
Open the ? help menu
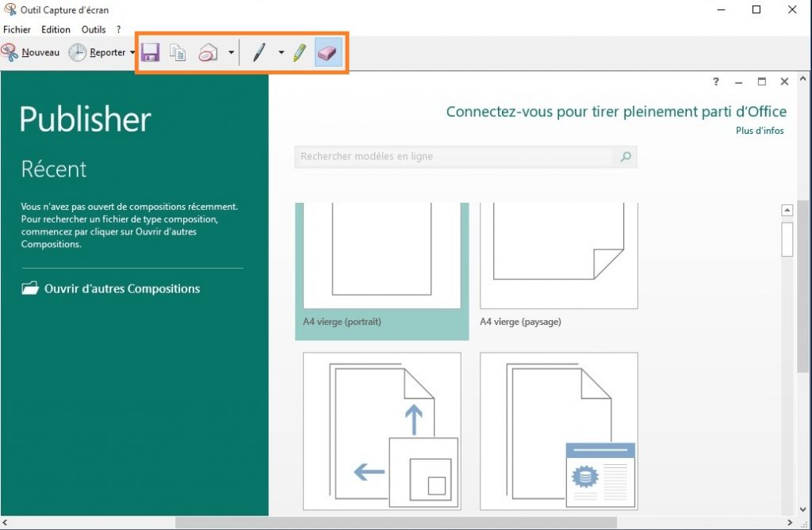119,29
